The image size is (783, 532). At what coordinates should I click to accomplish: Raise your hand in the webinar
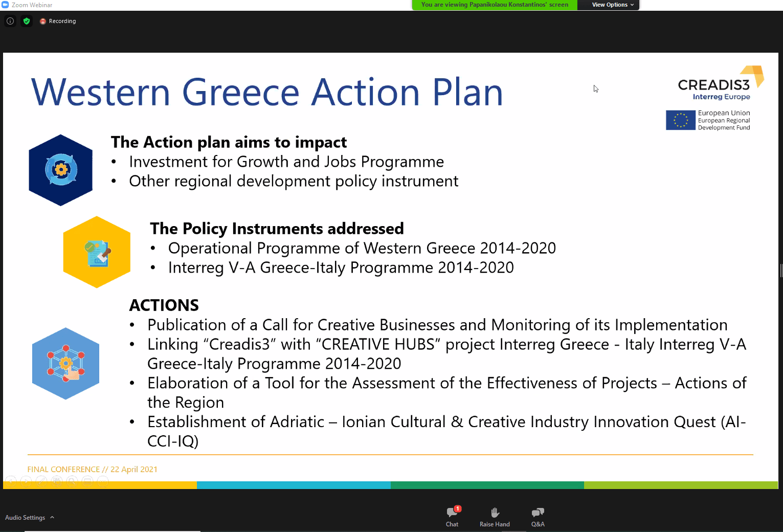point(495,517)
